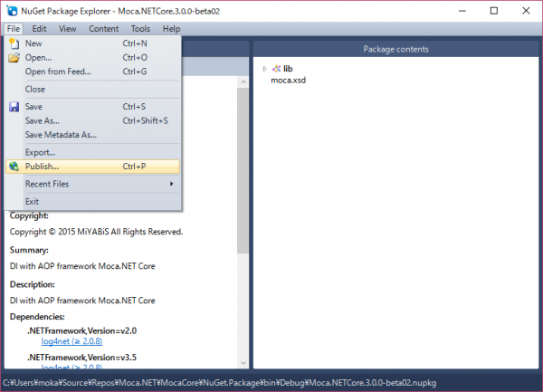Open the Recent Files submenu arrow
The image size is (543, 392).
click(171, 184)
